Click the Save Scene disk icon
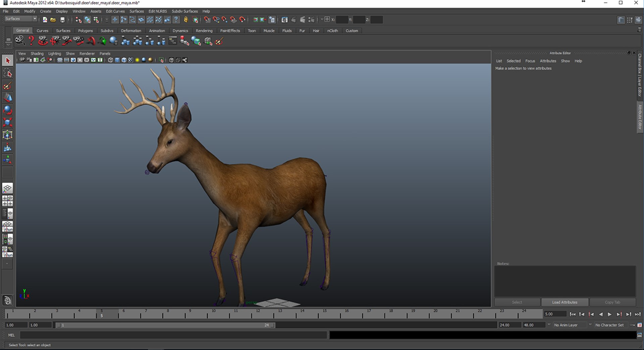This screenshot has height=350, width=644. pos(62,20)
